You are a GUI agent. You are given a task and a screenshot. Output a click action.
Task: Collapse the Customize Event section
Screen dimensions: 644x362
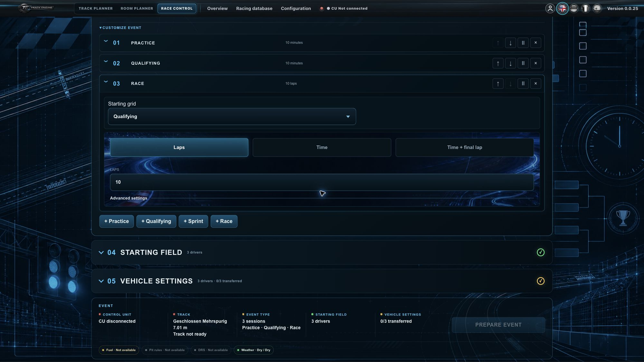click(x=120, y=28)
